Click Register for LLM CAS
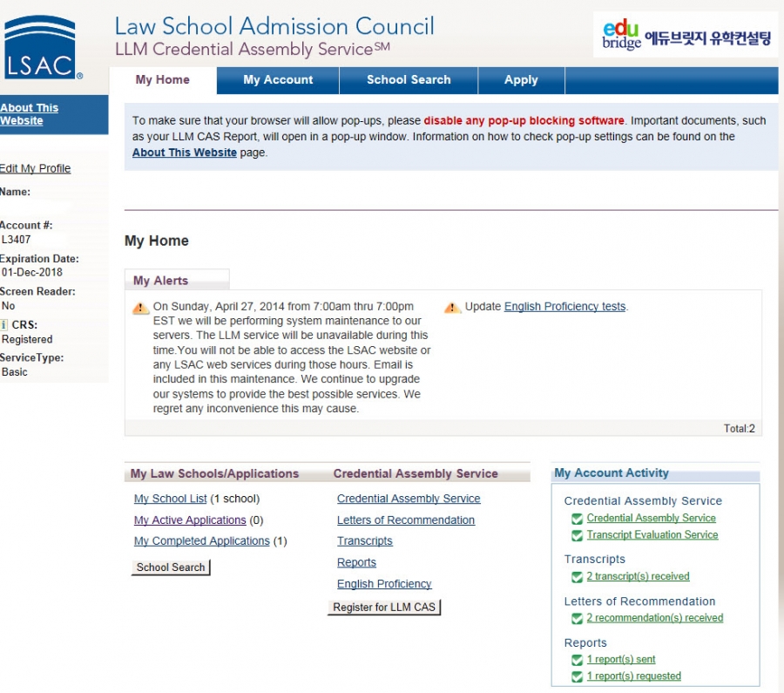 tap(384, 607)
